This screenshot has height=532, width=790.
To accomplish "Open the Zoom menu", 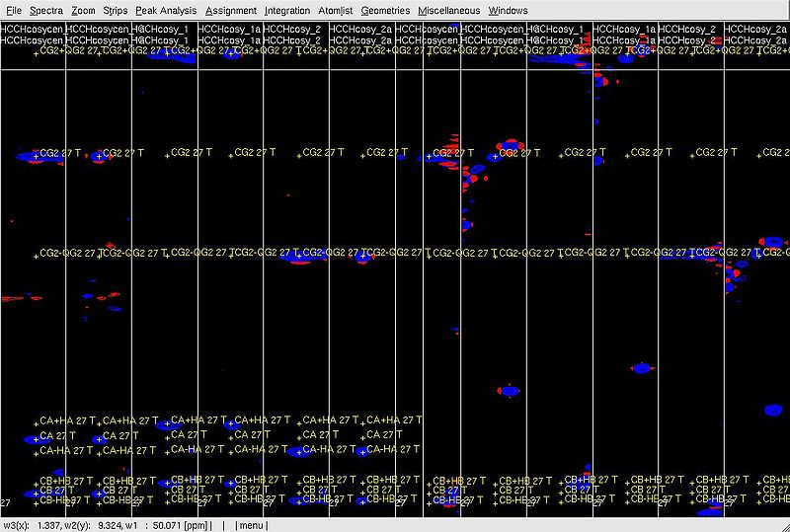I will 83,10.
